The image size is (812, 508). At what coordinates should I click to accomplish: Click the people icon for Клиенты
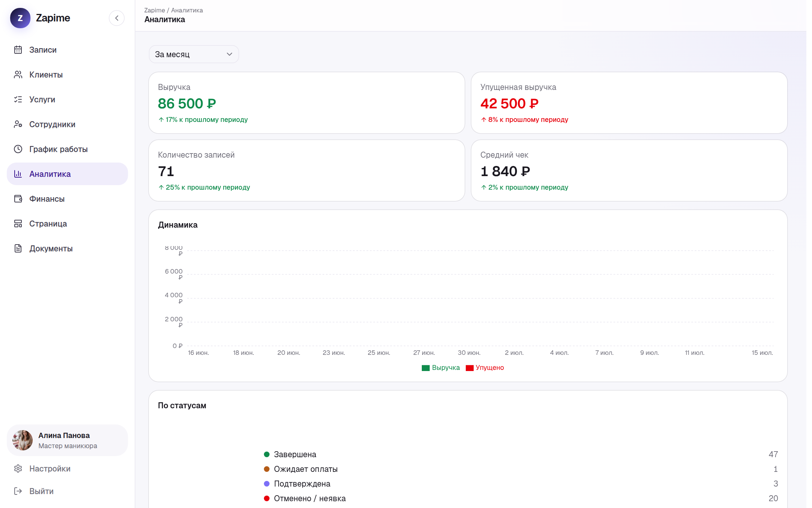tap(18, 75)
